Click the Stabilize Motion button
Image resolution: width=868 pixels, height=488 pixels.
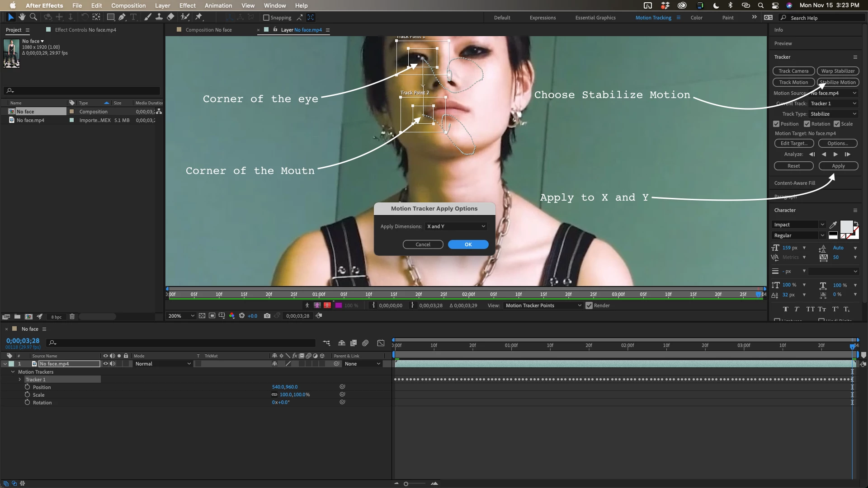point(838,82)
